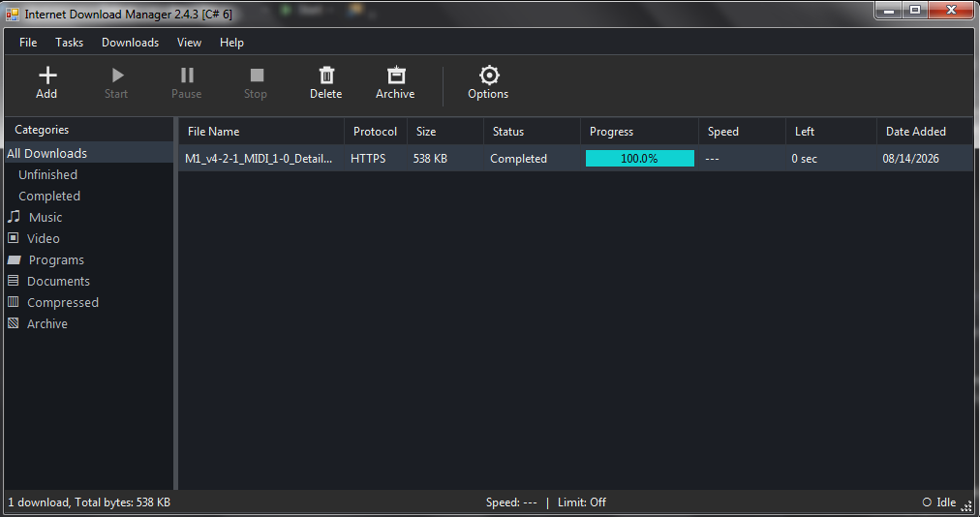Screen dimensions: 980x517
Task: Sort by Size column header
Action: pyautogui.click(x=445, y=132)
